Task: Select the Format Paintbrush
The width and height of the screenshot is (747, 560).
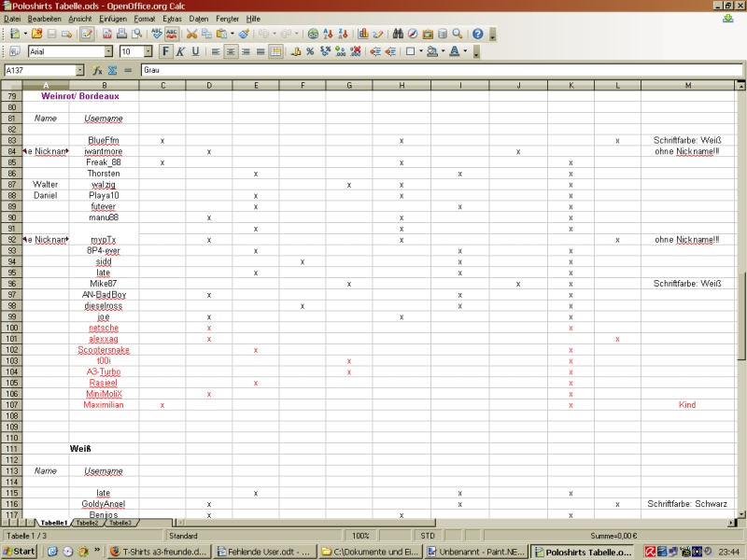Action: point(244,34)
